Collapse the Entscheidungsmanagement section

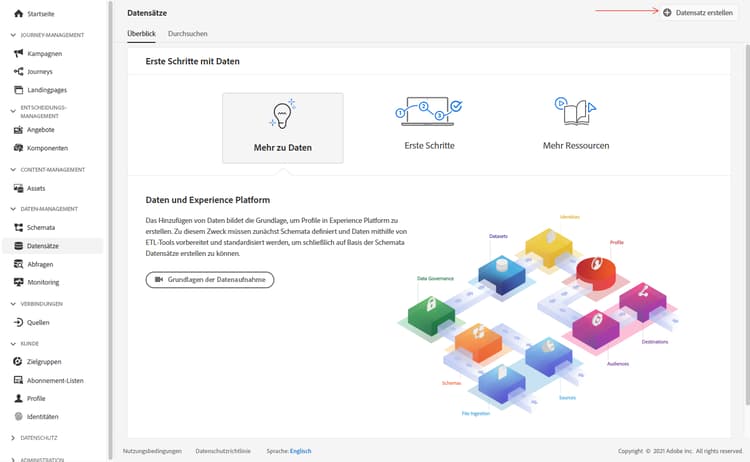[13, 111]
